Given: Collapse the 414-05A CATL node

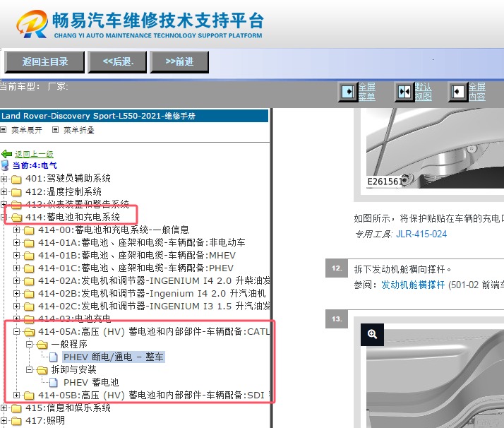Looking at the screenshot, I should [16, 331].
